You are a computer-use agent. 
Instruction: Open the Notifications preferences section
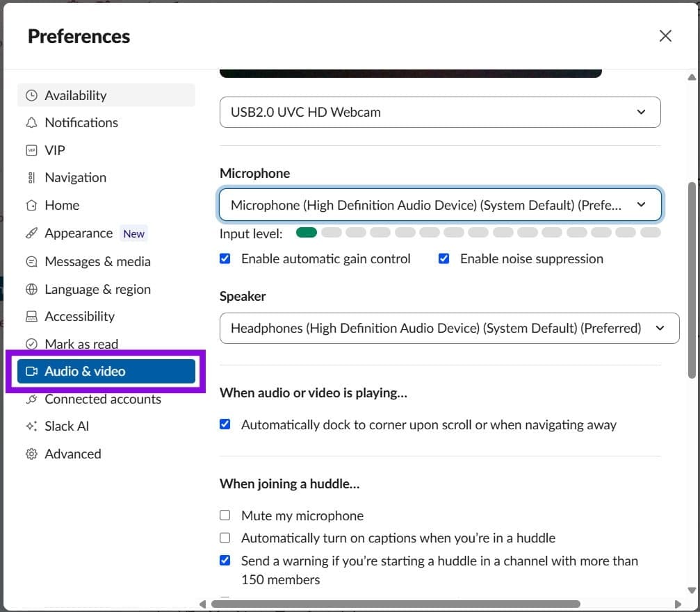tap(106, 123)
